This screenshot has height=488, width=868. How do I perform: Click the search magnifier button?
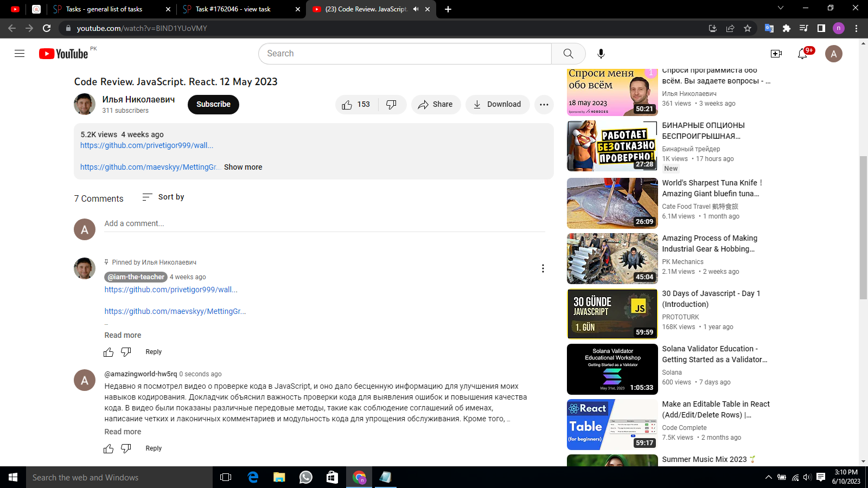568,54
